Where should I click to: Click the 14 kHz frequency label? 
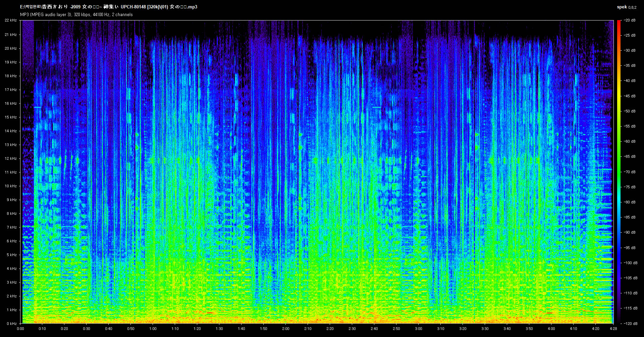pos(11,131)
